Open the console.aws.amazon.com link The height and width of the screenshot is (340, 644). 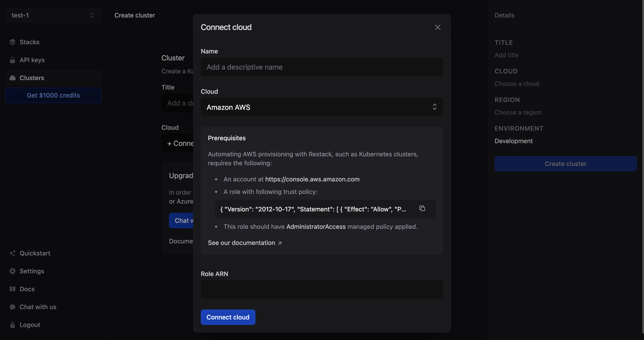[x=312, y=179]
